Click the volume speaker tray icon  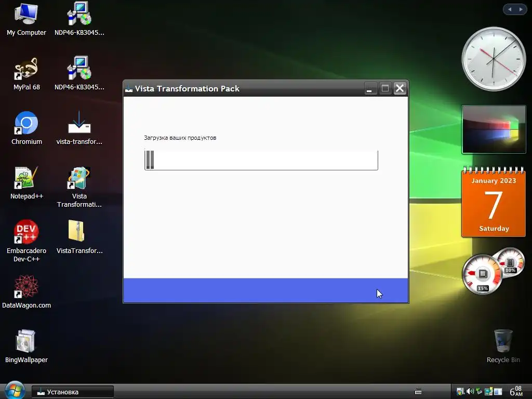pyautogui.click(x=470, y=392)
